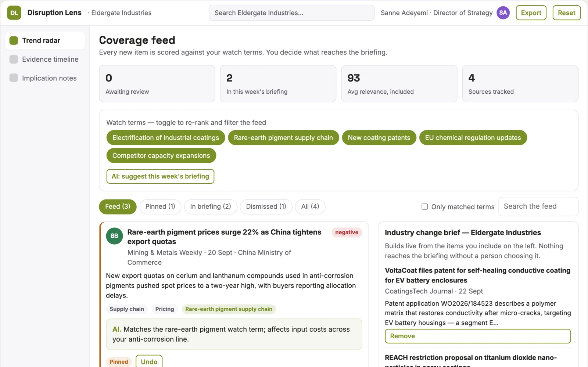Show the Dismissed (1) tab
The width and height of the screenshot is (588, 367).
(x=266, y=206)
